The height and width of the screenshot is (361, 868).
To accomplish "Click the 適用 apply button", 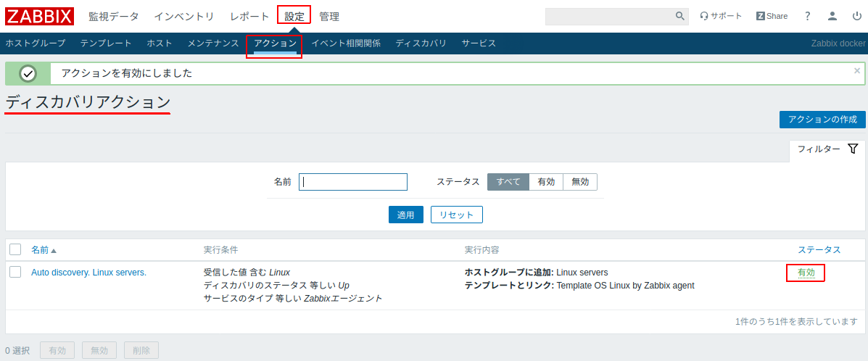I will 406,215.
